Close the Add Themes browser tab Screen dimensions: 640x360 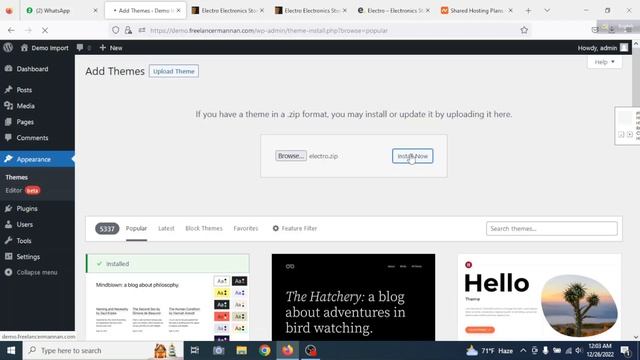click(178, 10)
